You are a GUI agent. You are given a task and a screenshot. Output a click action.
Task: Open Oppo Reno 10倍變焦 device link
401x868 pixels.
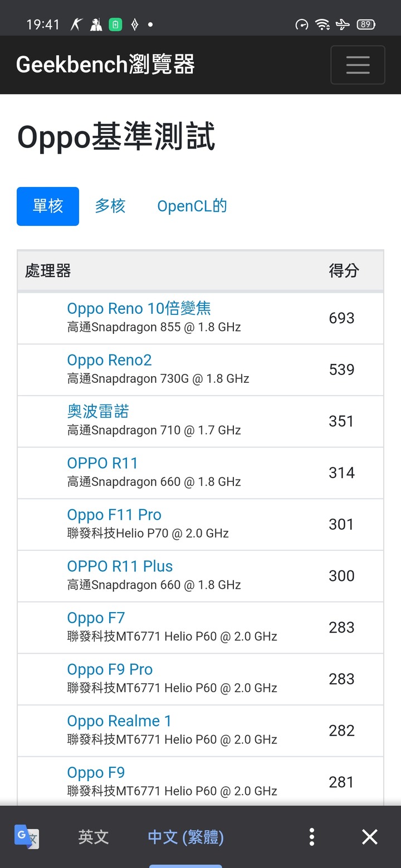(139, 308)
